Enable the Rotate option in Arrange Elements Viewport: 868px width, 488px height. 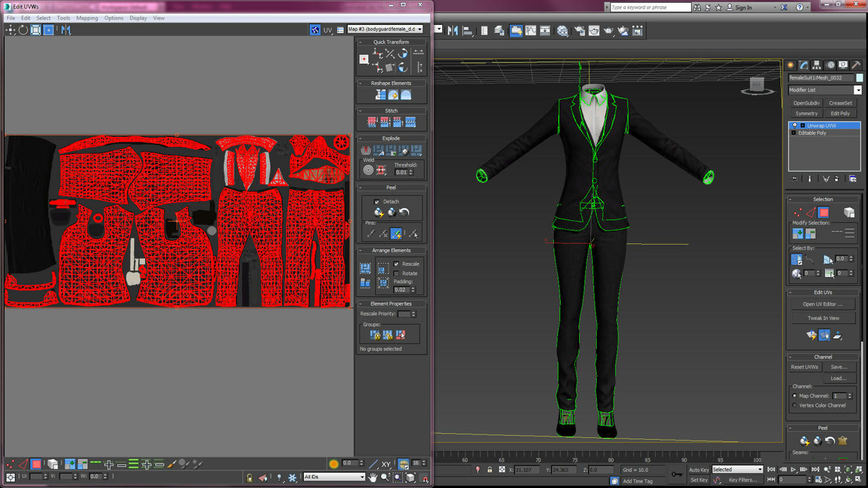(396, 273)
